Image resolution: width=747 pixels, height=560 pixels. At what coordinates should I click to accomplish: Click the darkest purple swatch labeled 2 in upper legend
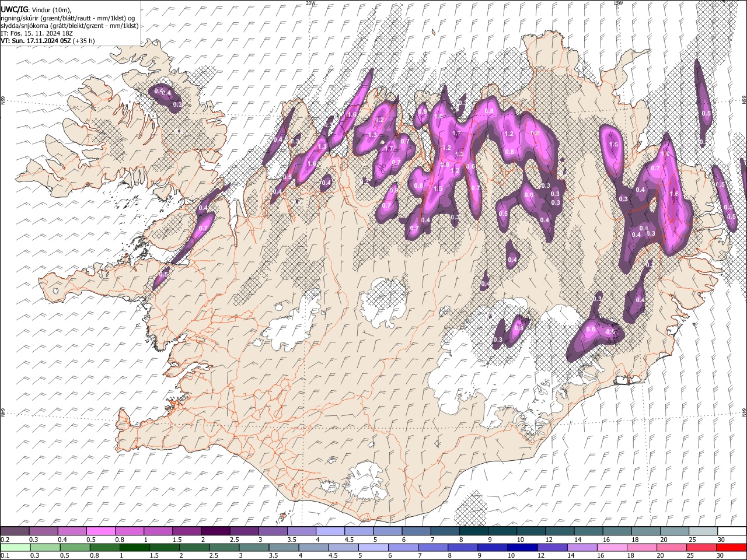[215, 531]
